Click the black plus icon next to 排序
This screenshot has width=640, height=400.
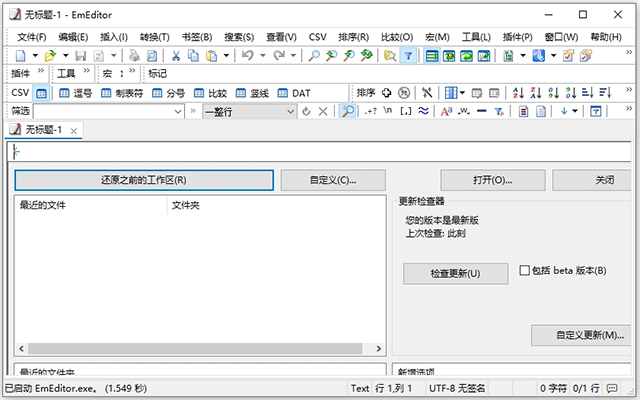point(386,93)
